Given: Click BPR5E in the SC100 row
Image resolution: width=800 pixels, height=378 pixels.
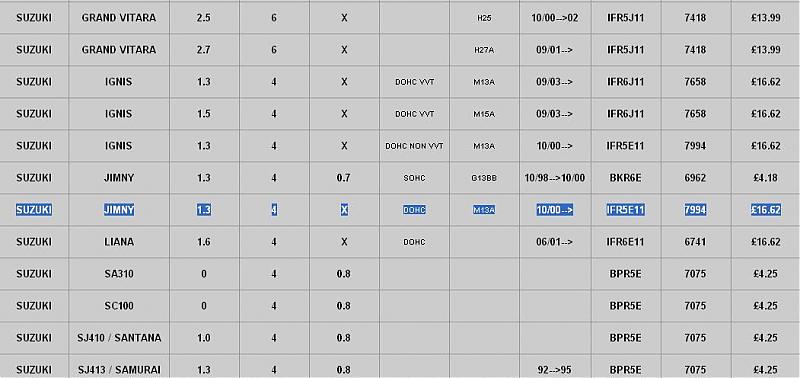Looking at the screenshot, I should pyautogui.click(x=626, y=306).
